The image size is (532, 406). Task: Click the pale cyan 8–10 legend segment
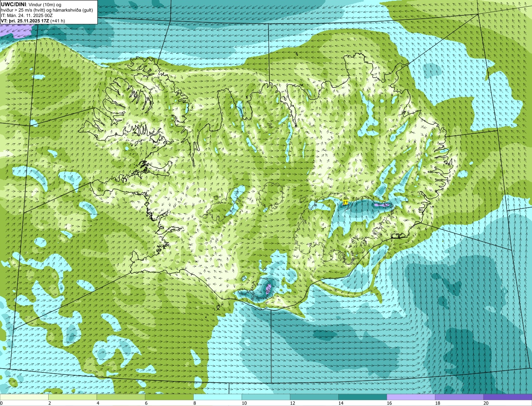click(218, 397)
